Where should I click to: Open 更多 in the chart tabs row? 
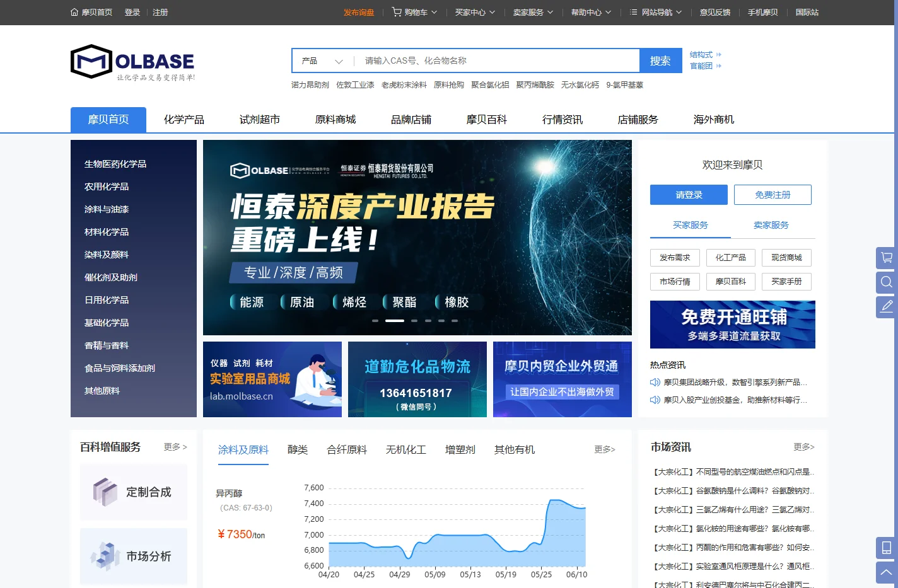(605, 449)
